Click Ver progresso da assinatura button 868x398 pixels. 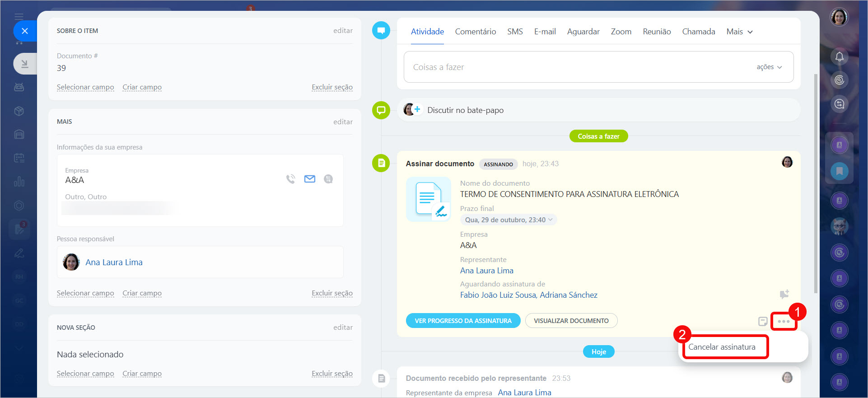click(463, 321)
